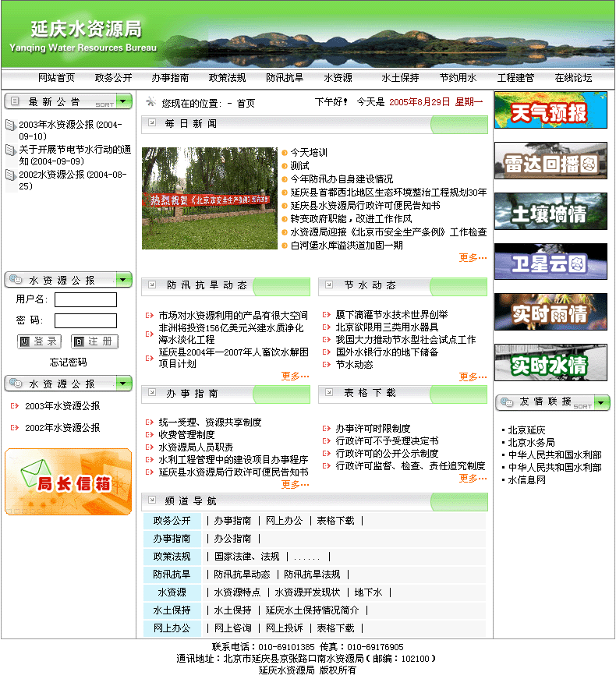Open the news 白河堡水库溢洪道加固一期
The image size is (616, 679).
click(346, 246)
